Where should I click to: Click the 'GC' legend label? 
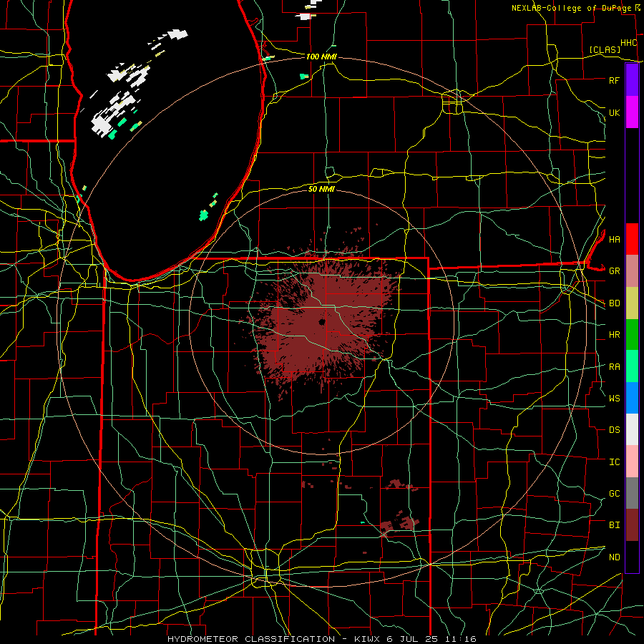point(614,494)
